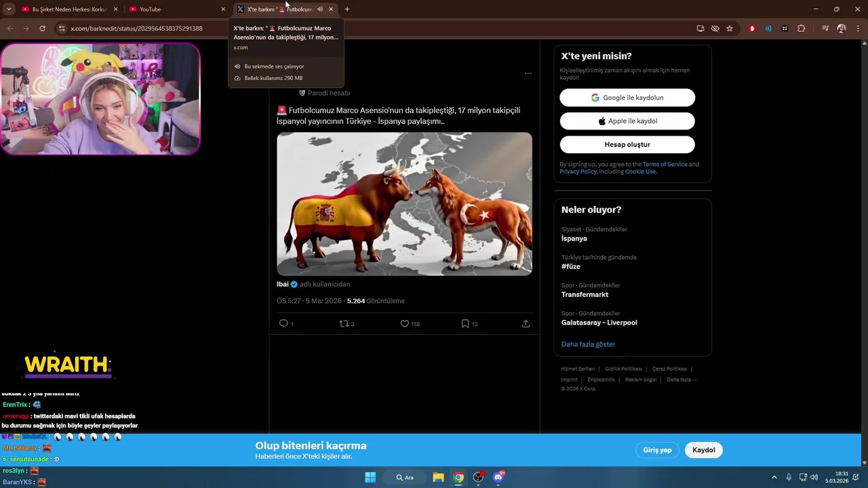Enlarge the bull and wolf tweet image

[x=404, y=204]
